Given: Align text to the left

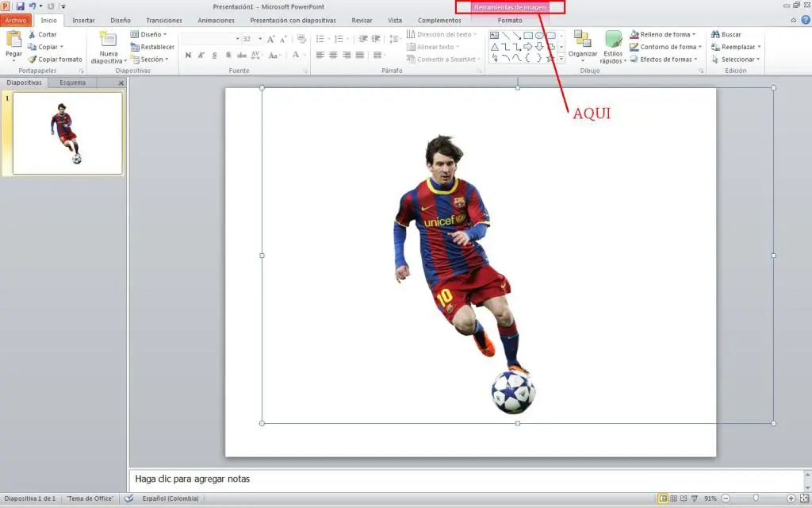Looking at the screenshot, I should click(320, 55).
